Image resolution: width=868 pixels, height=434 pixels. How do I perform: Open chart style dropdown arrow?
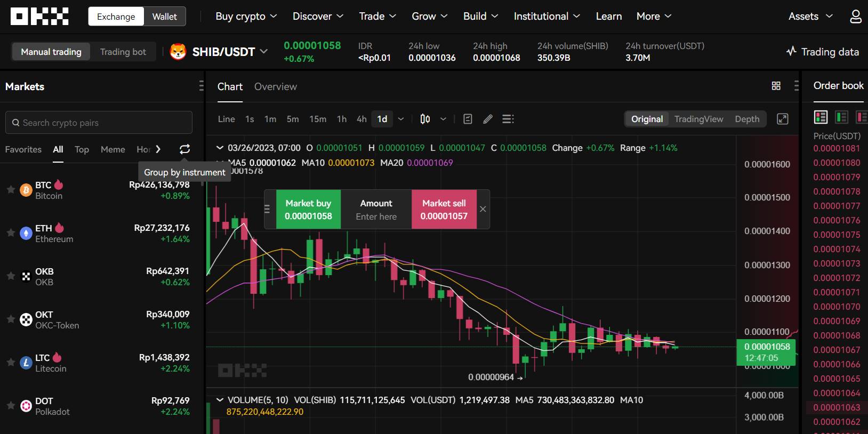(443, 119)
